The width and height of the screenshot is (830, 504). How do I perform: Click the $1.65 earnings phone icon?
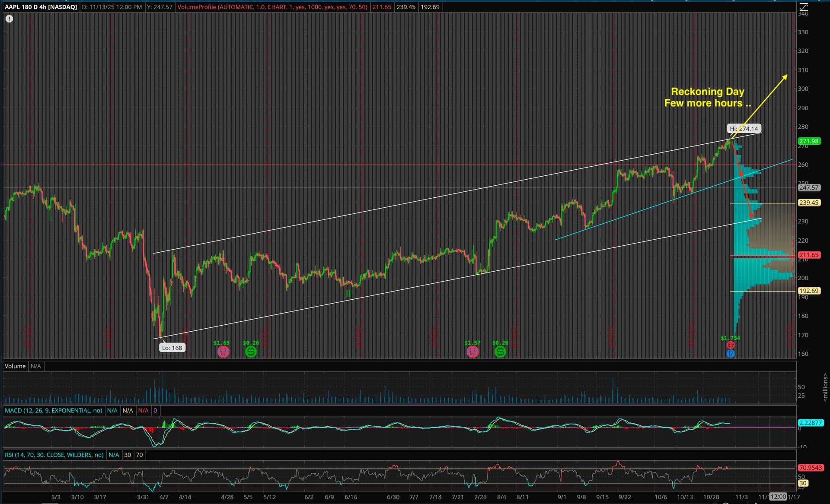pyautogui.click(x=223, y=352)
